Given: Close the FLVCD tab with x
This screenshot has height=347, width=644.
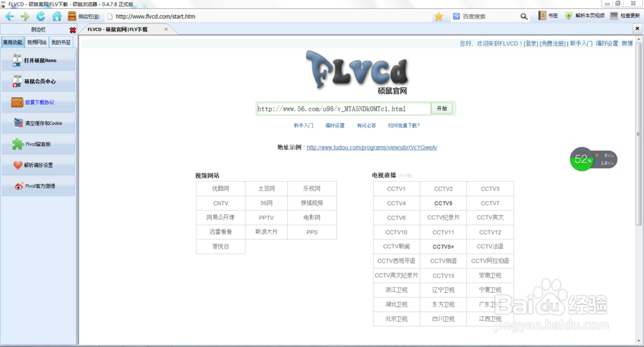Looking at the screenshot, I should [x=166, y=29].
